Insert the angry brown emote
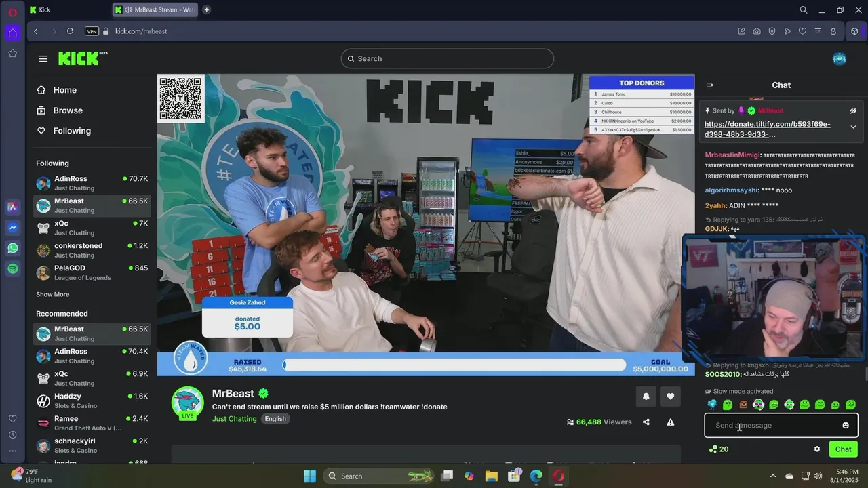The width and height of the screenshot is (868, 488). [x=743, y=405]
